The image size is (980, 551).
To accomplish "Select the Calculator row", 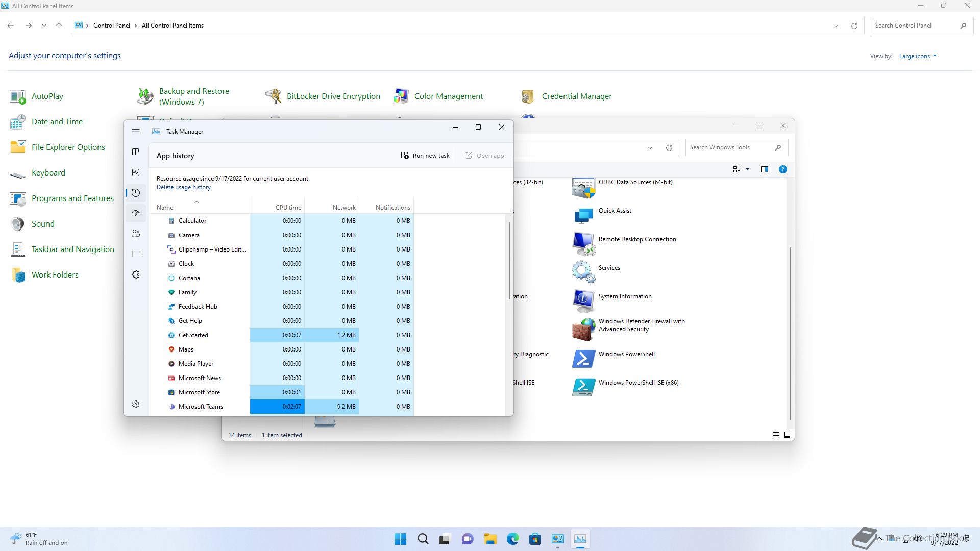I will point(281,221).
